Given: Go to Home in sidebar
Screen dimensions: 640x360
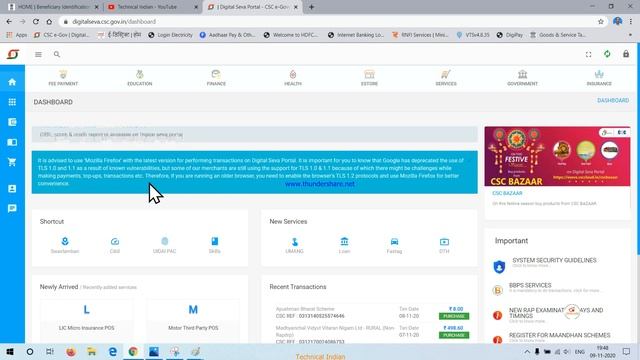Looking at the screenshot, I should tap(12, 82).
